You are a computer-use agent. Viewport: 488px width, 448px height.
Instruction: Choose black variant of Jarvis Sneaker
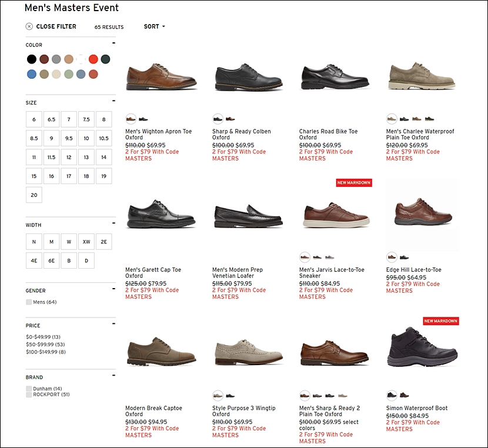[x=317, y=258]
